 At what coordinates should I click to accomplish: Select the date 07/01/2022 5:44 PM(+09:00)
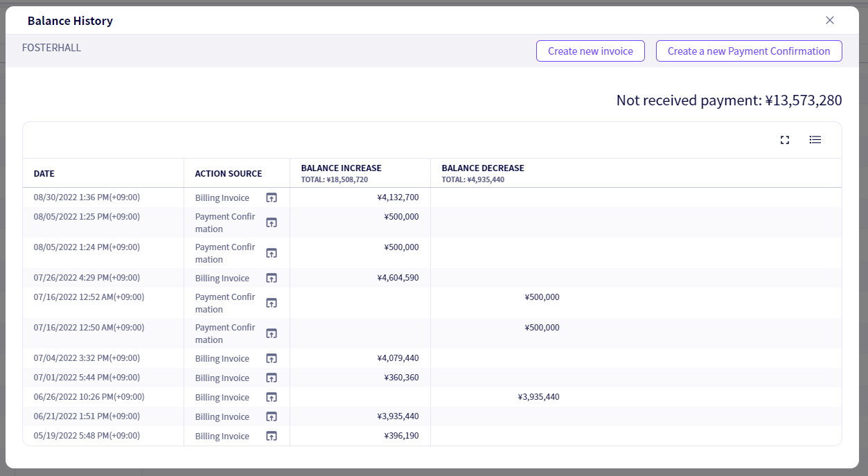[x=87, y=378]
